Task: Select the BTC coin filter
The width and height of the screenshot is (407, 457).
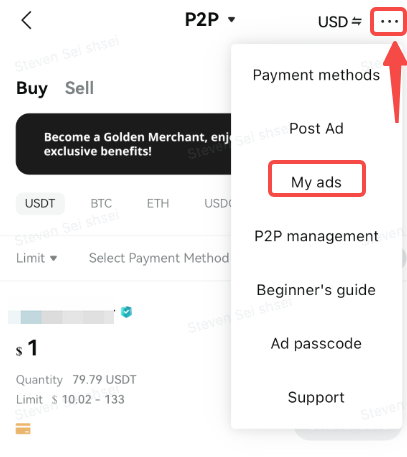Action: point(101,203)
